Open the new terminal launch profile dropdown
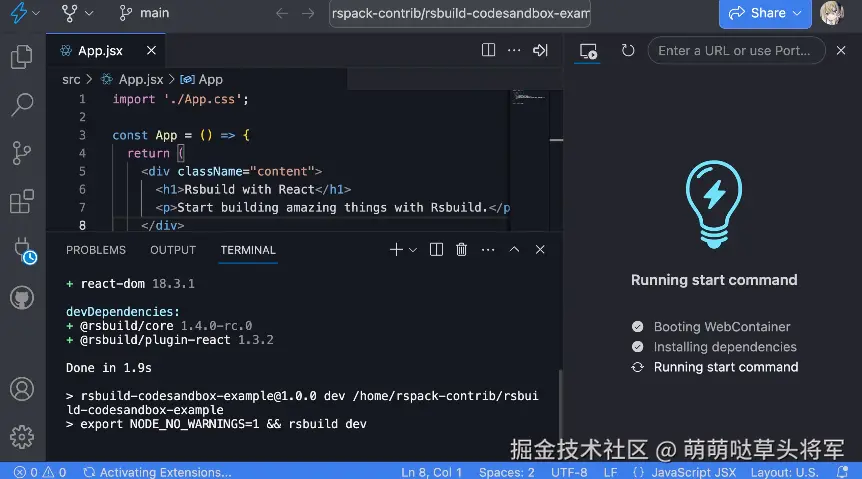862x479 pixels. (413, 250)
